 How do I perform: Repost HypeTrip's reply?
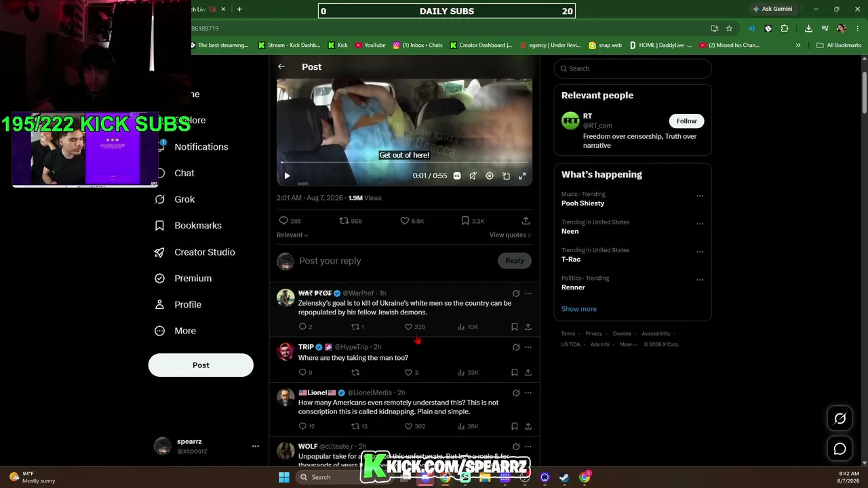(355, 372)
